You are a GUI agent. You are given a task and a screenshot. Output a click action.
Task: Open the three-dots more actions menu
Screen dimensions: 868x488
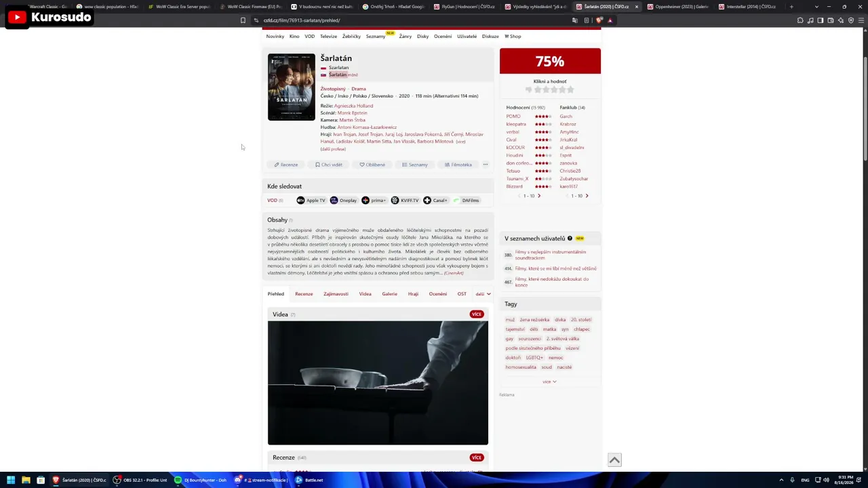click(486, 165)
